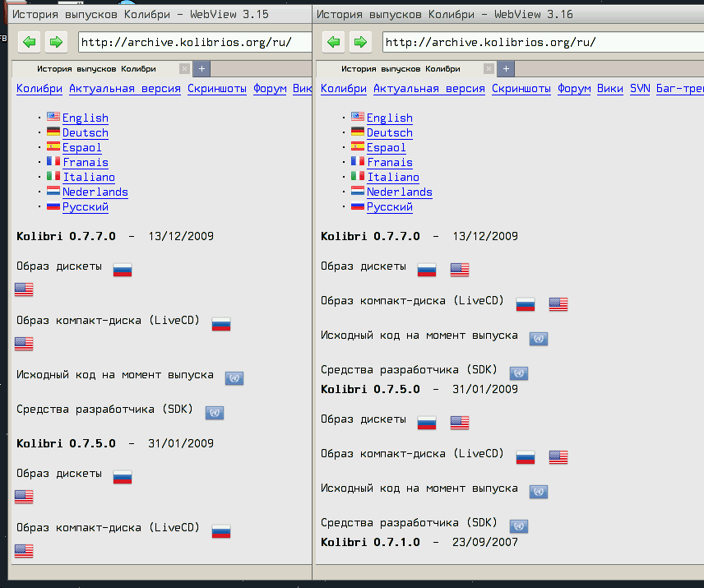
Task: Click US flag for 0.7.7.0 floppy image in WebView 3.16
Action: (460, 269)
